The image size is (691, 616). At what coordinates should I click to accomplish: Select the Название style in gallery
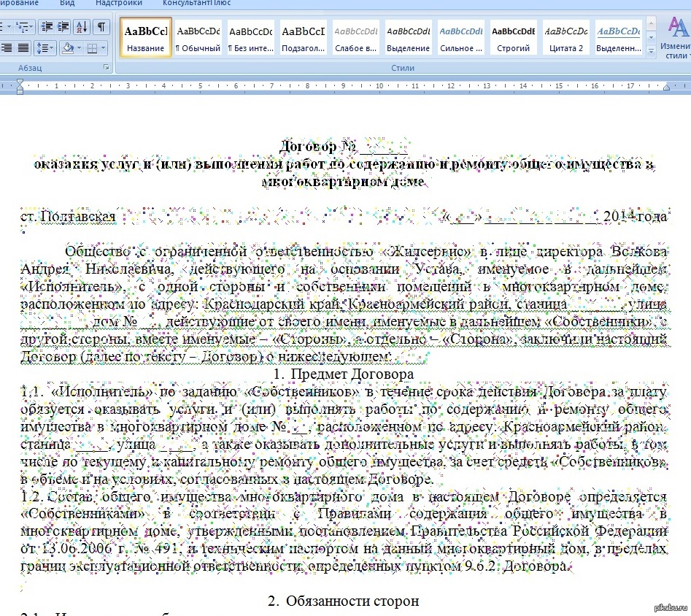tap(146, 38)
